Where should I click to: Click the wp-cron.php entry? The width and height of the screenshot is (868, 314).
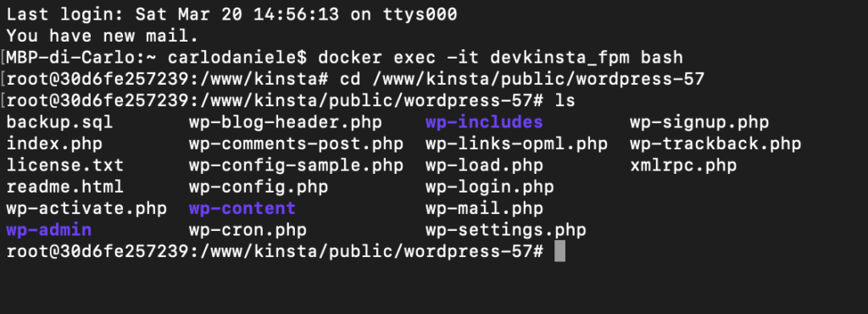[248, 230]
